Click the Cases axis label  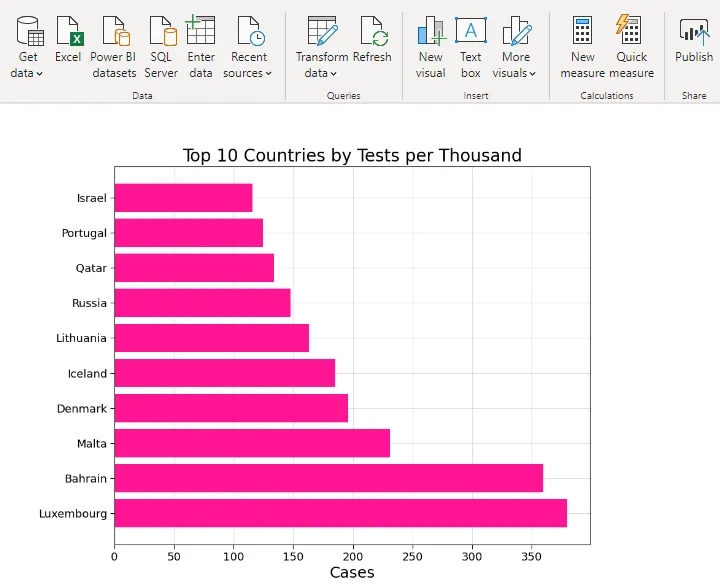coord(352,572)
